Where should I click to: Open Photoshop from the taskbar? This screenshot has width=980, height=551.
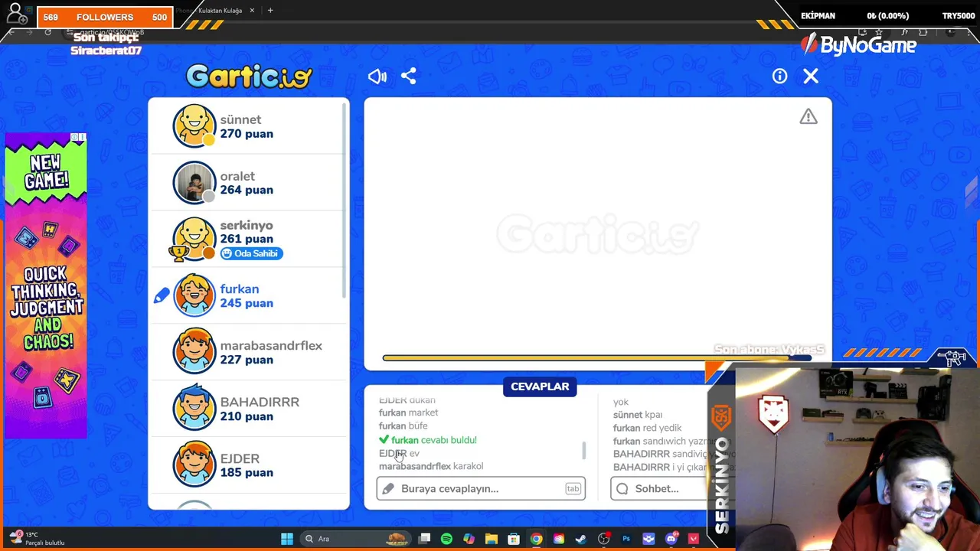tap(626, 539)
